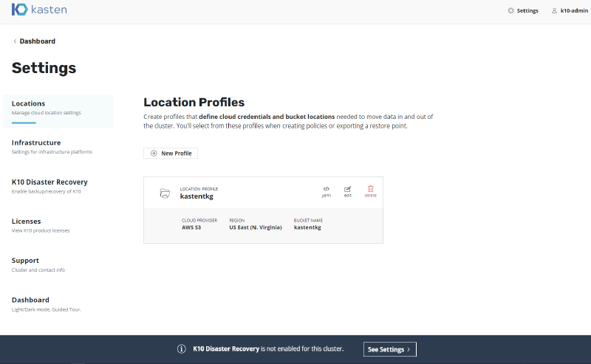
Task: Edit the kastentkg location profile
Action: coord(348,191)
